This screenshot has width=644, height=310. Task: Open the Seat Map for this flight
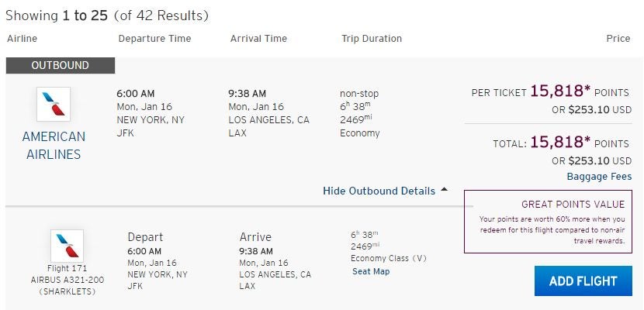point(371,271)
